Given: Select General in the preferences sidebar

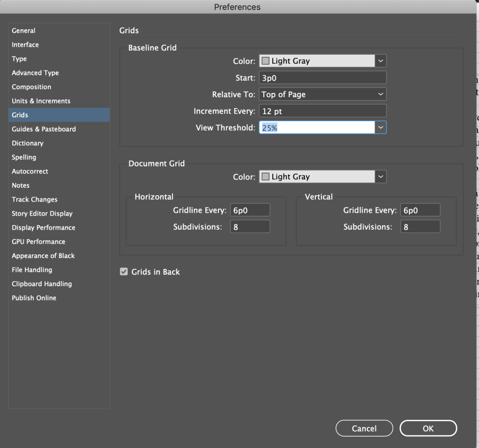Looking at the screenshot, I should [23, 31].
